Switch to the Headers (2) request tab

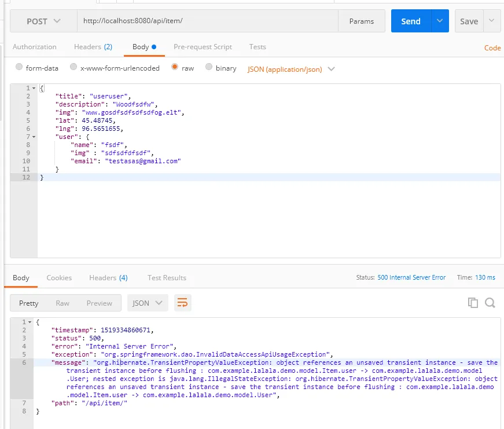pyautogui.click(x=93, y=47)
